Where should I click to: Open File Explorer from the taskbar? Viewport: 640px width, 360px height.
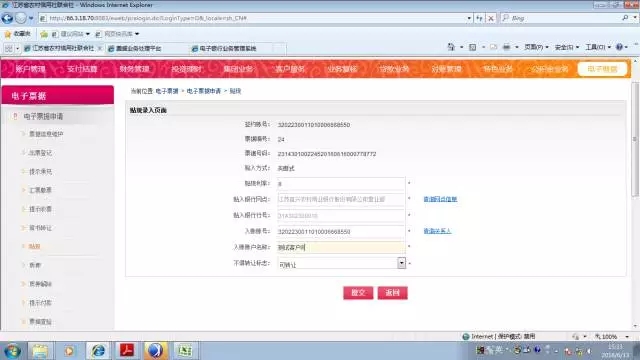tap(40, 351)
